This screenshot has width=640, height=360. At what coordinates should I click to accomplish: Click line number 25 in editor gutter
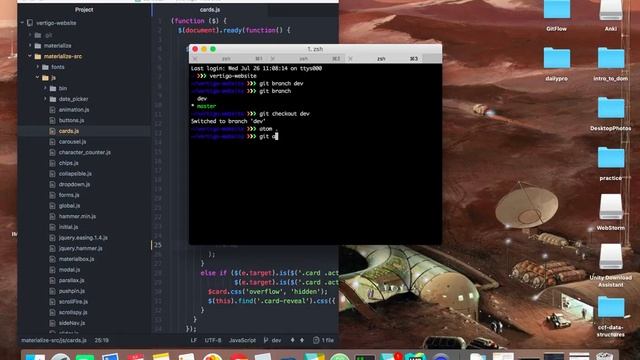tap(158, 245)
